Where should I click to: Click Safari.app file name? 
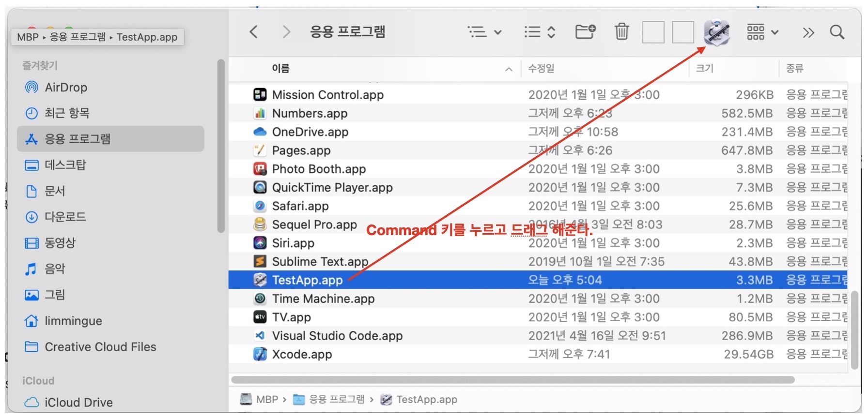pos(300,206)
